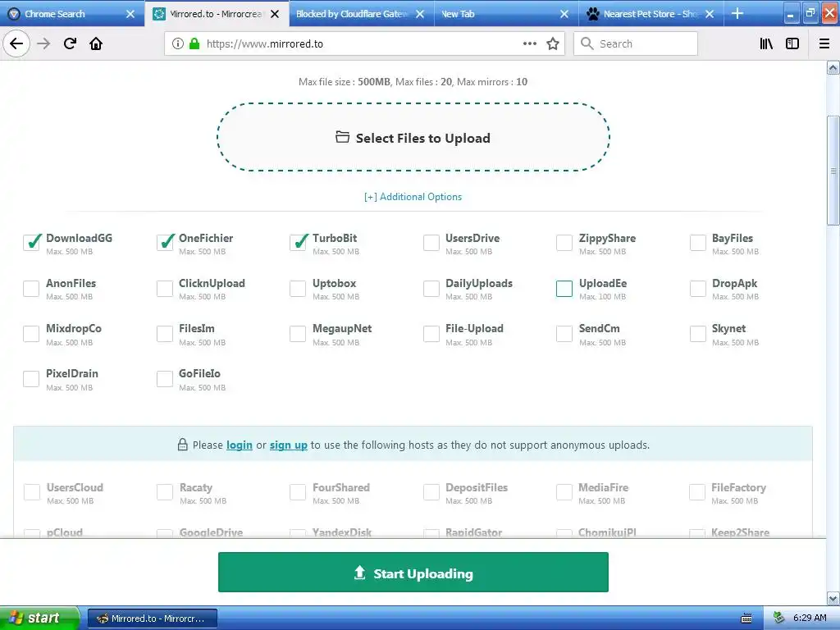Enable FilesIm mirror checkbox
840x630 pixels.
(x=164, y=333)
